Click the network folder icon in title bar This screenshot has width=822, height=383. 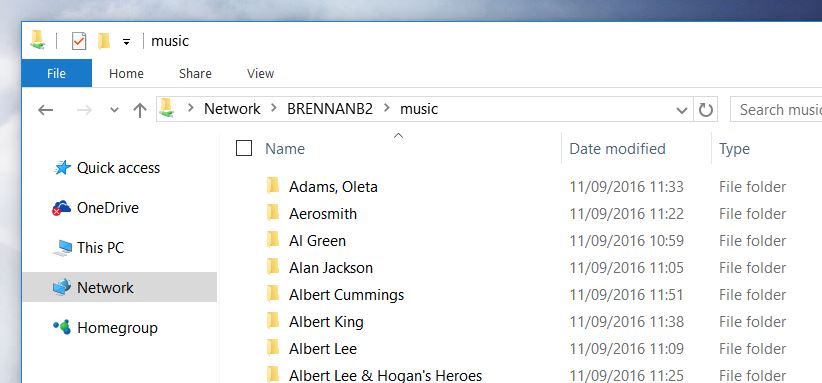38,40
